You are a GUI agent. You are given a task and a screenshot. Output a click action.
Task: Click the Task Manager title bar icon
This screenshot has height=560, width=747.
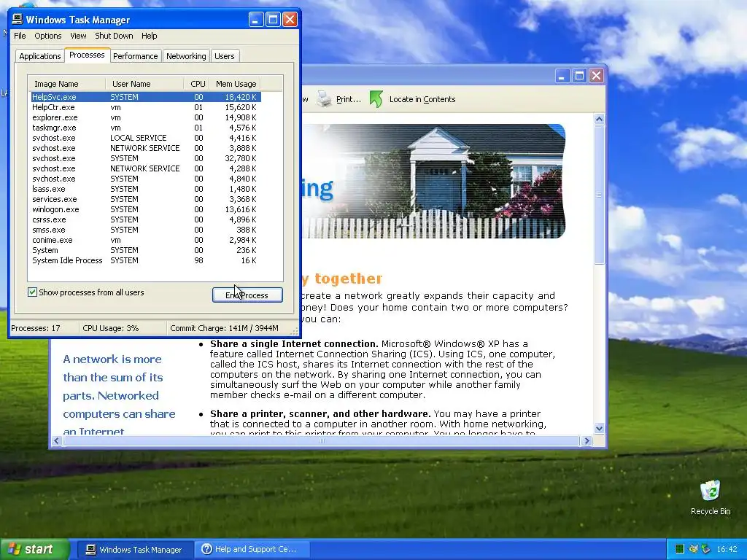click(18, 19)
